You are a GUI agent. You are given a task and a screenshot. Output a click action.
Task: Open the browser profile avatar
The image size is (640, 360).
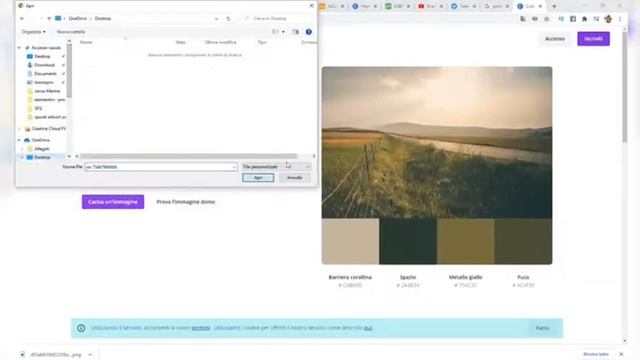pos(608,19)
